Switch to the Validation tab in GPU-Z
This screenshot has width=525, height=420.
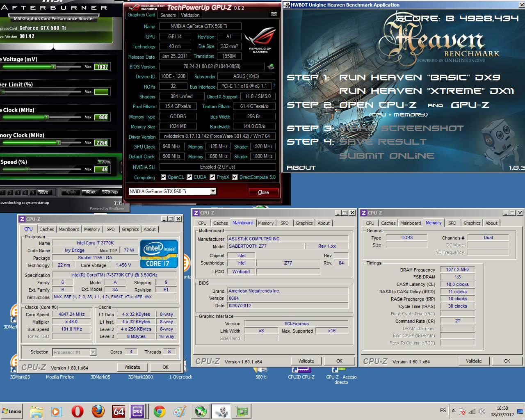pos(190,15)
